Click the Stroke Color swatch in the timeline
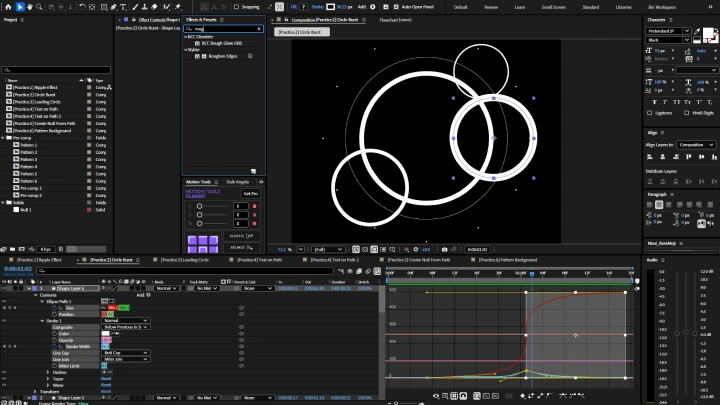The width and height of the screenshot is (720, 405). [x=107, y=333]
